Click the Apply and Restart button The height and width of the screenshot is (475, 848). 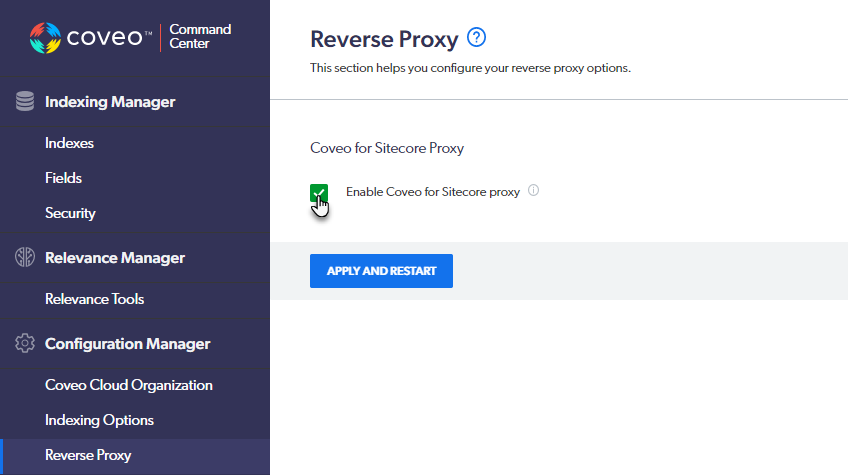coord(381,271)
